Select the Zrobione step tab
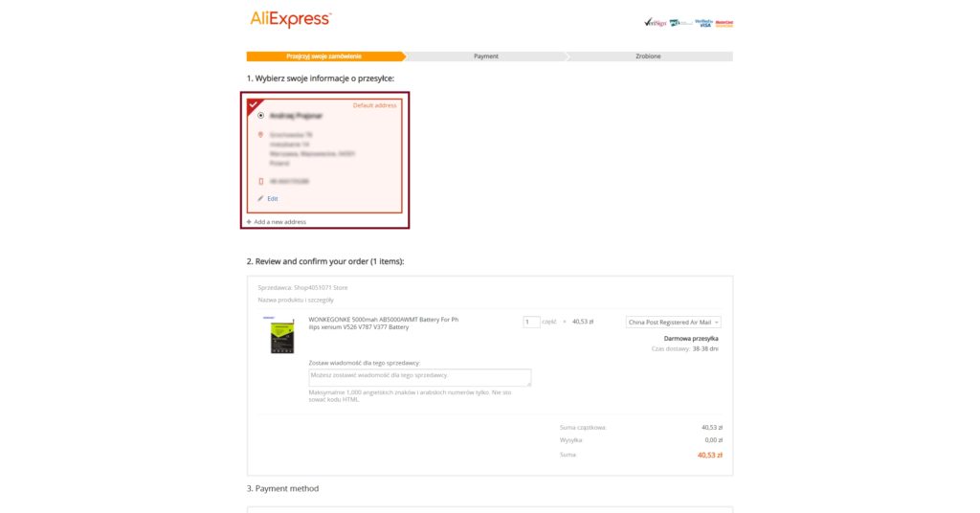The height and width of the screenshot is (513, 980). pyautogui.click(x=648, y=56)
